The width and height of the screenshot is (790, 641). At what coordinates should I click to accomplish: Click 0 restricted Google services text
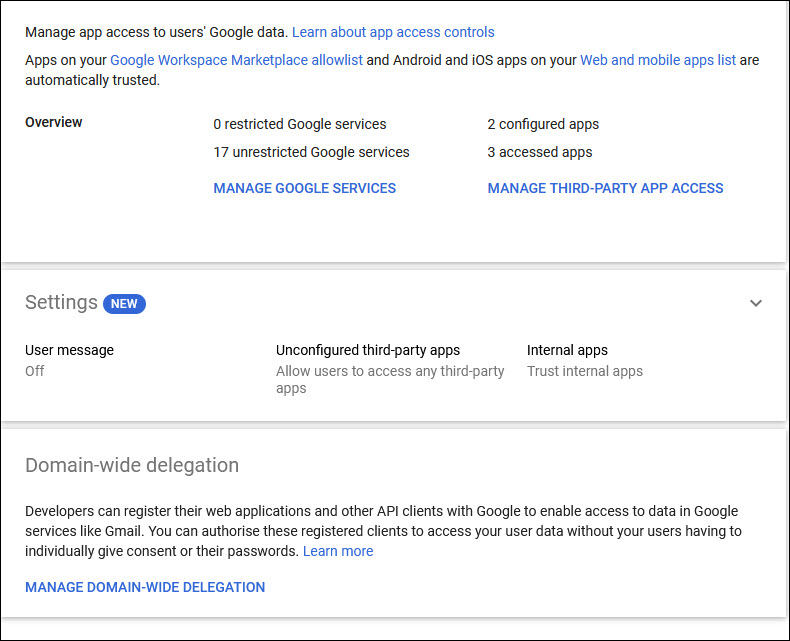[x=300, y=124]
